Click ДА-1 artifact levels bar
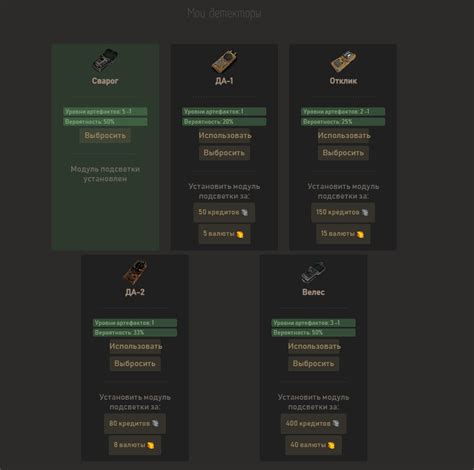Screen dimensions: 474x470 pos(224,112)
